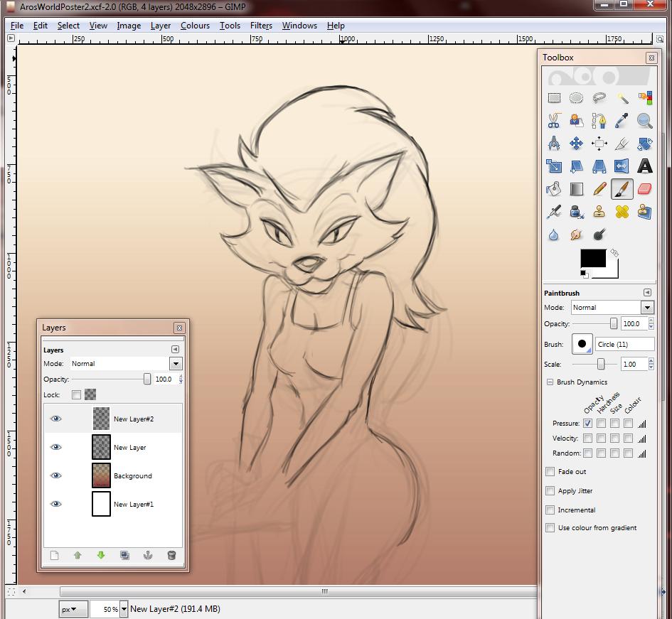Screen dimensions: 672x619
Task: Enable the Apply Jitter checkbox
Action: point(550,491)
